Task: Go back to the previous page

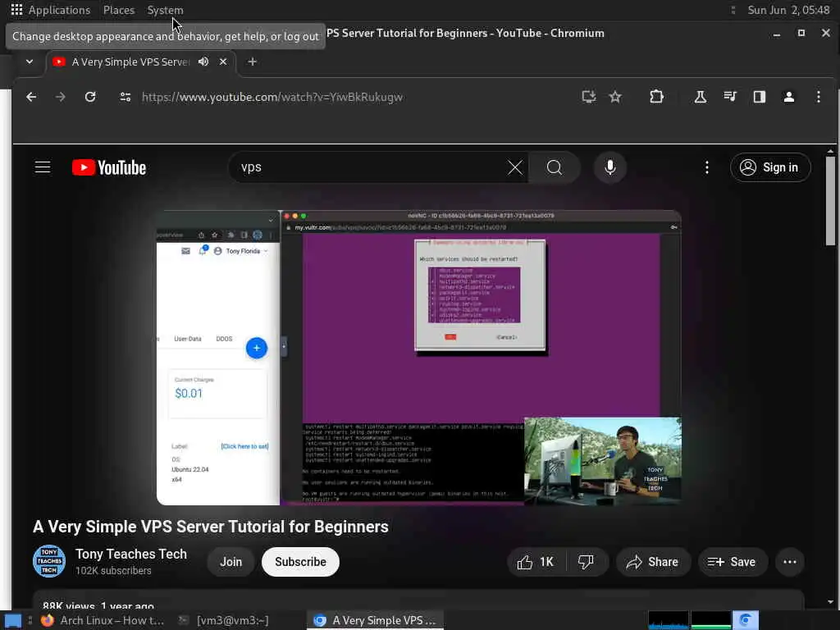Action: click(x=31, y=97)
